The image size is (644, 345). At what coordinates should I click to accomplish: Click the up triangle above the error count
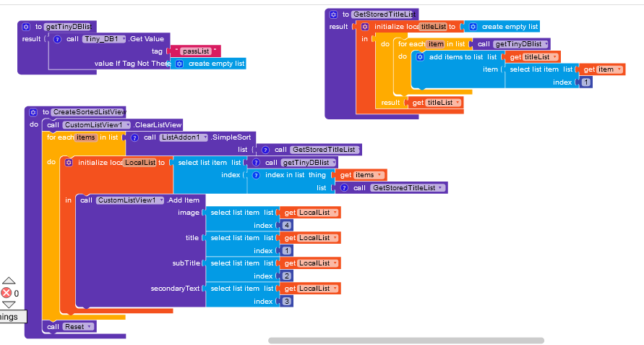point(9,281)
